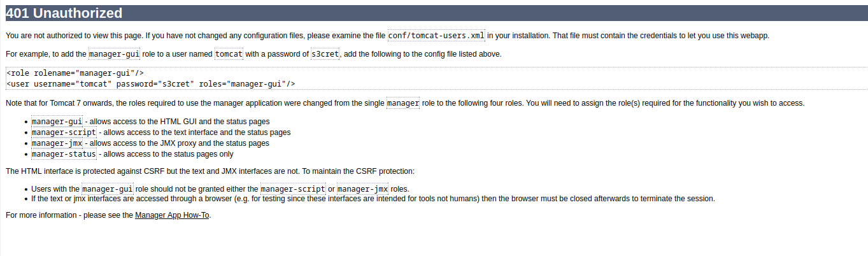Click manager-gui in the 'to add the' sentence

114,54
